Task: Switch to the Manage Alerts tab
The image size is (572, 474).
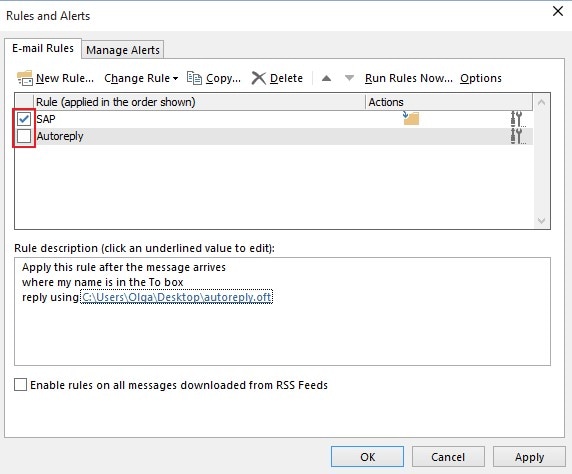Action: (123, 50)
